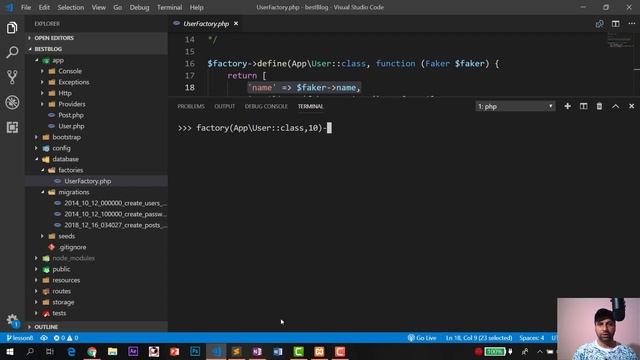Switch to the DEBUG CONSOLE tab
Image resolution: width=640 pixels, height=360 pixels.
266,107
